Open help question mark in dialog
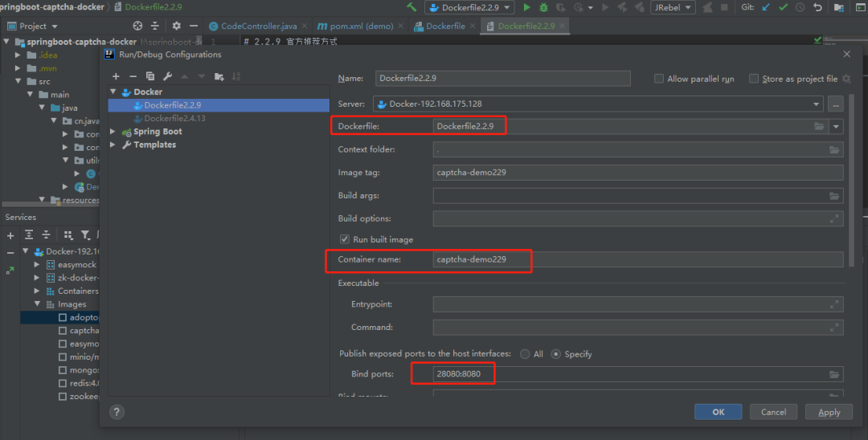The height and width of the screenshot is (440, 868). 117,412
